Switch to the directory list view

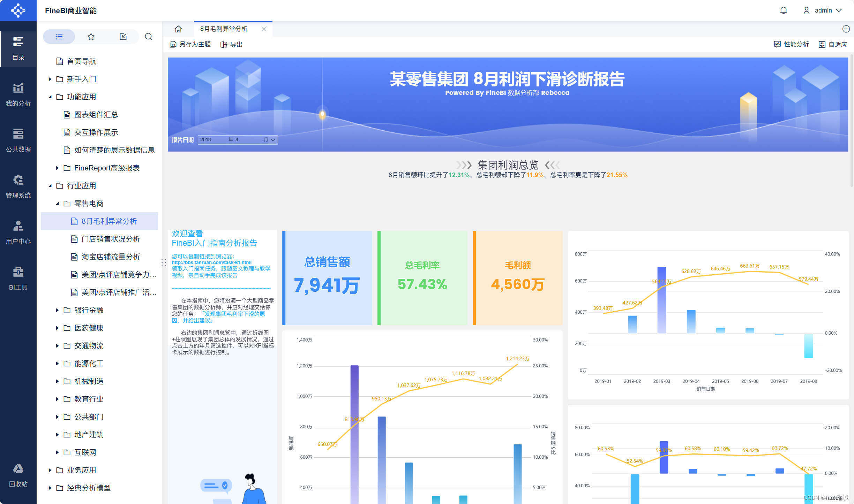(x=59, y=37)
